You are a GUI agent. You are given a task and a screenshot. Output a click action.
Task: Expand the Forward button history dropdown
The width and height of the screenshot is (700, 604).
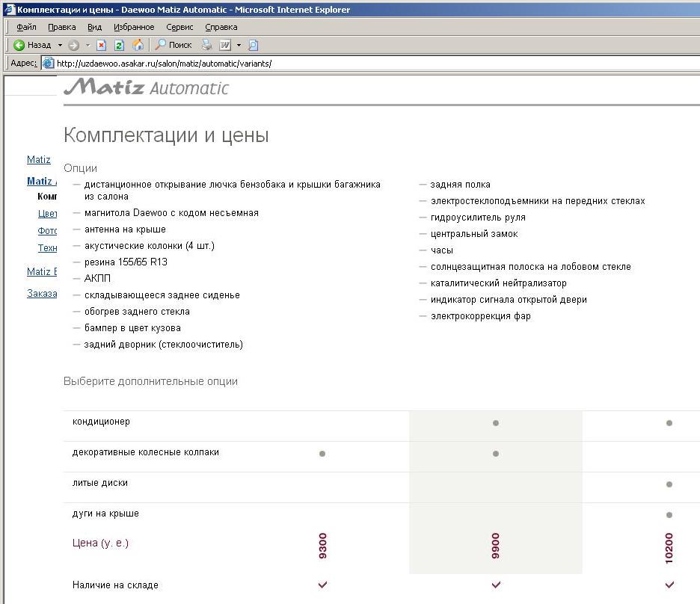[x=87, y=45]
